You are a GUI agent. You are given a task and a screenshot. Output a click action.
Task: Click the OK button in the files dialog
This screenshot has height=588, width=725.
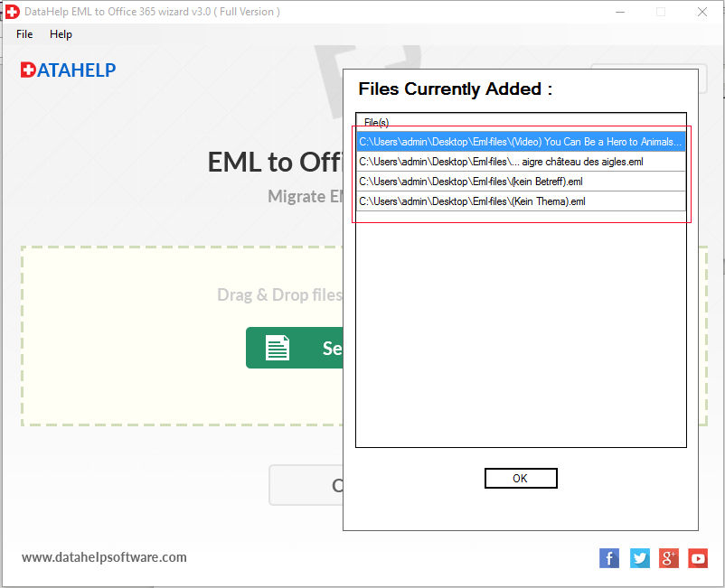tap(521, 478)
